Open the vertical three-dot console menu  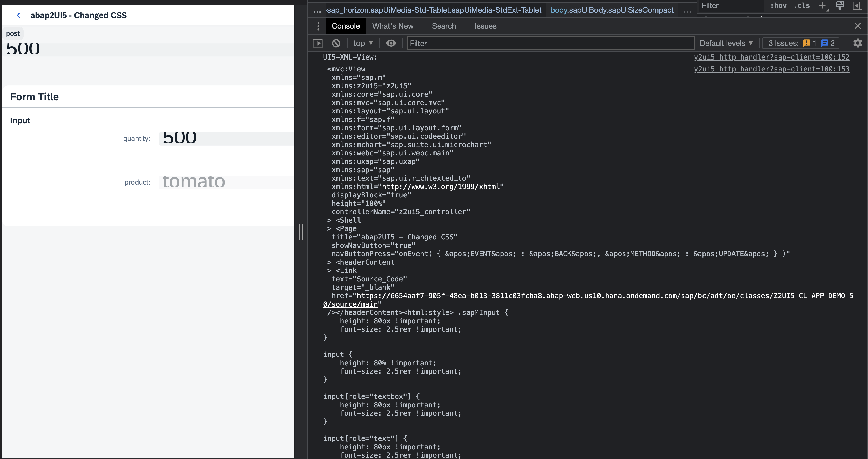[x=318, y=26]
